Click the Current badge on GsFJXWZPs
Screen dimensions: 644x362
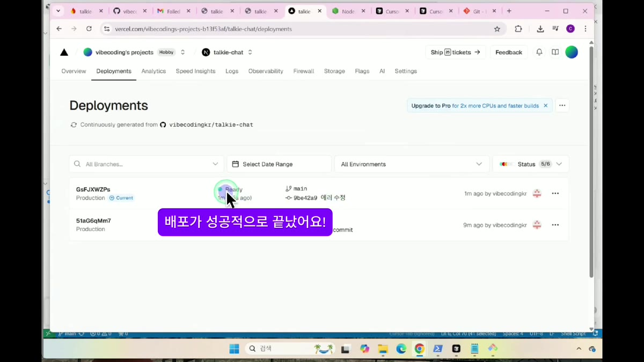coord(121,198)
